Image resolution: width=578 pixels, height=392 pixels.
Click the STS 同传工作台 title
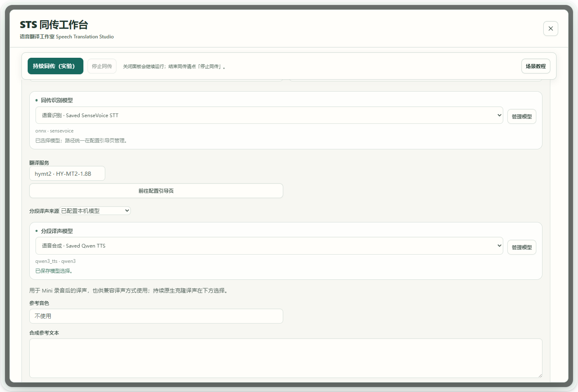(54, 25)
